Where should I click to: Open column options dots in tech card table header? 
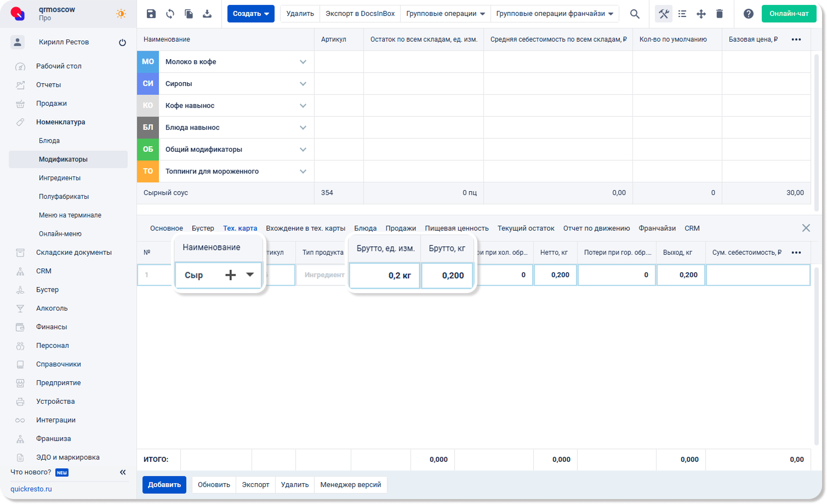click(796, 253)
